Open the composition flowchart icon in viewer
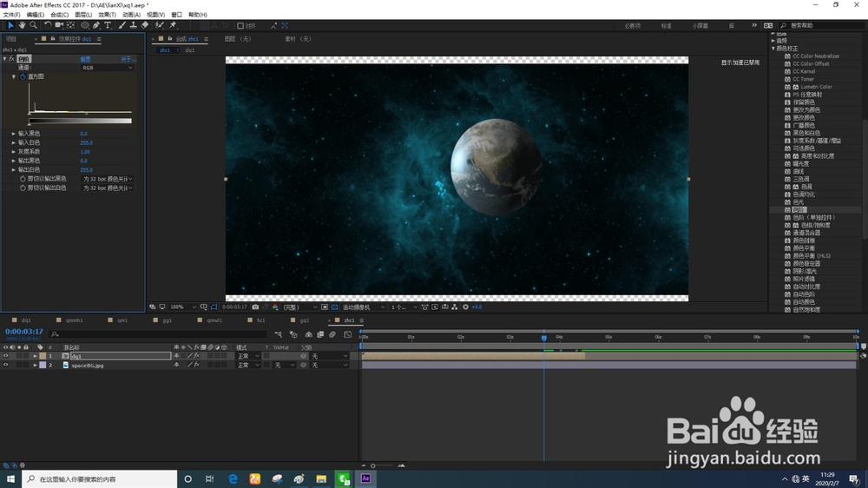 coord(455,307)
